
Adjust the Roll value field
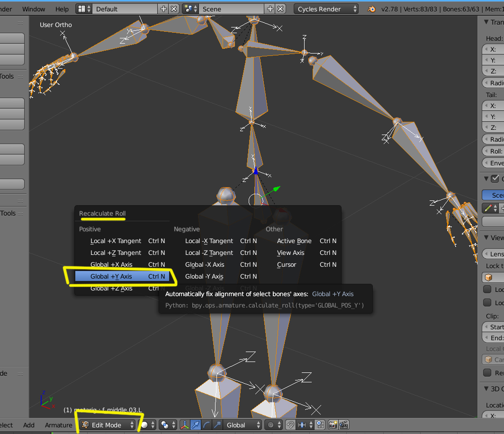[493, 151]
